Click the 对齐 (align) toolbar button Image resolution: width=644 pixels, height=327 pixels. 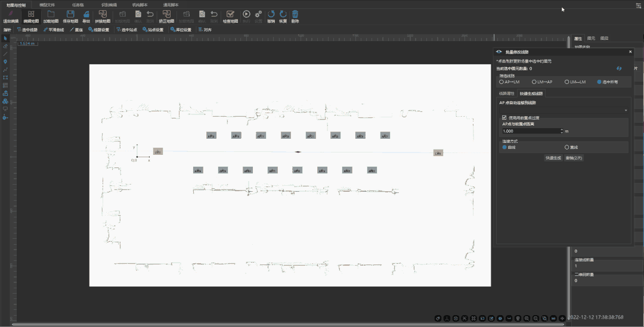click(x=205, y=30)
